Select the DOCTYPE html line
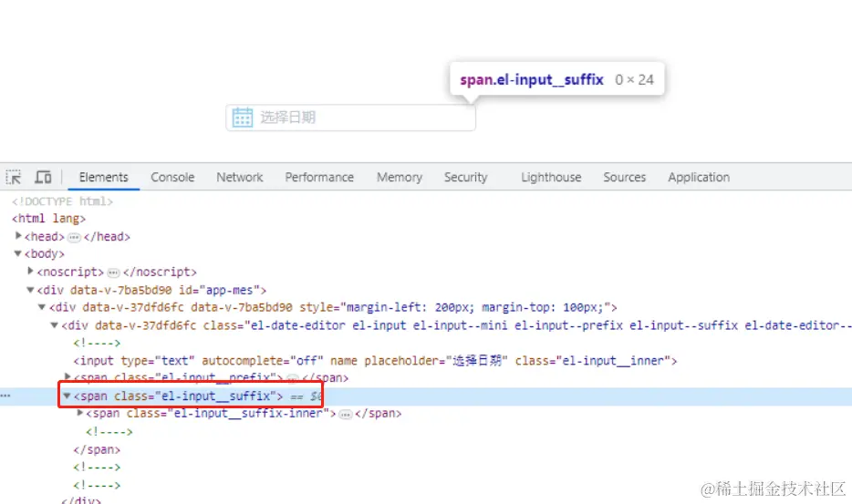The height and width of the screenshot is (504, 852). click(x=63, y=201)
